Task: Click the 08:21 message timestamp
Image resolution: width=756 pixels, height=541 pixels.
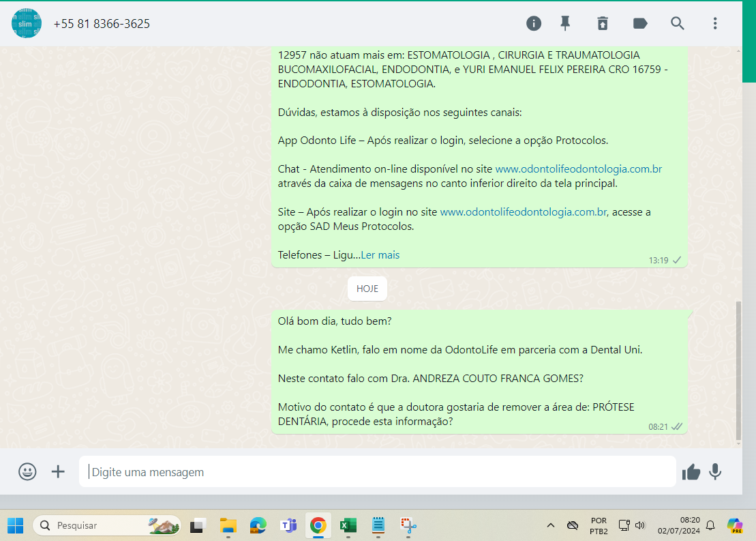Action: tap(658, 426)
